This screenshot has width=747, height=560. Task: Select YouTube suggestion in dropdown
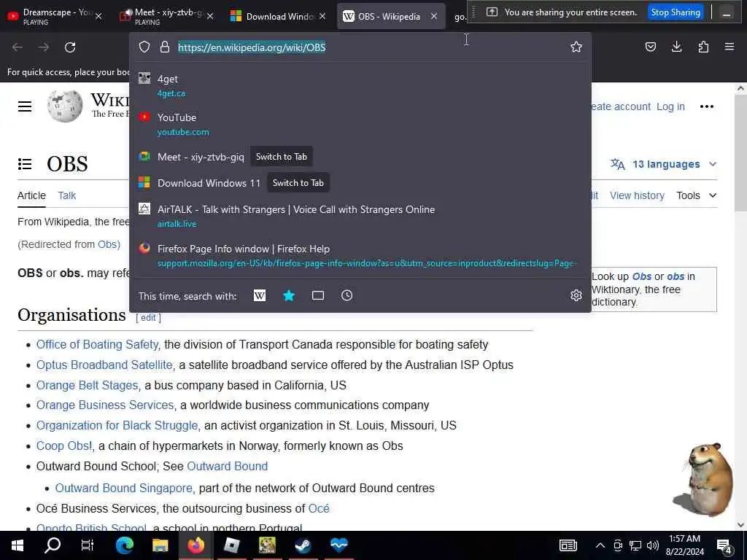(x=360, y=124)
